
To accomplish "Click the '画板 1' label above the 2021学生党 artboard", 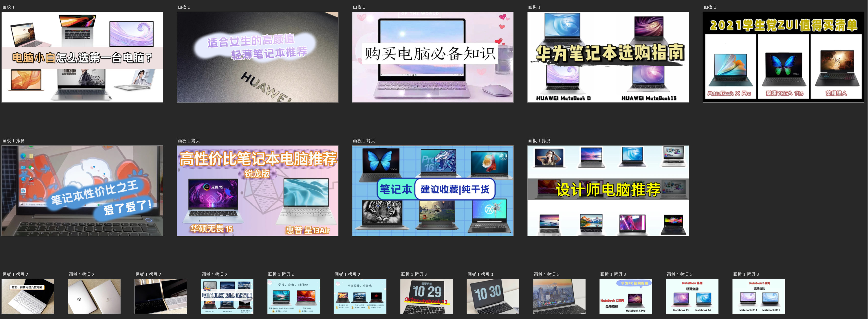I will [x=710, y=7].
